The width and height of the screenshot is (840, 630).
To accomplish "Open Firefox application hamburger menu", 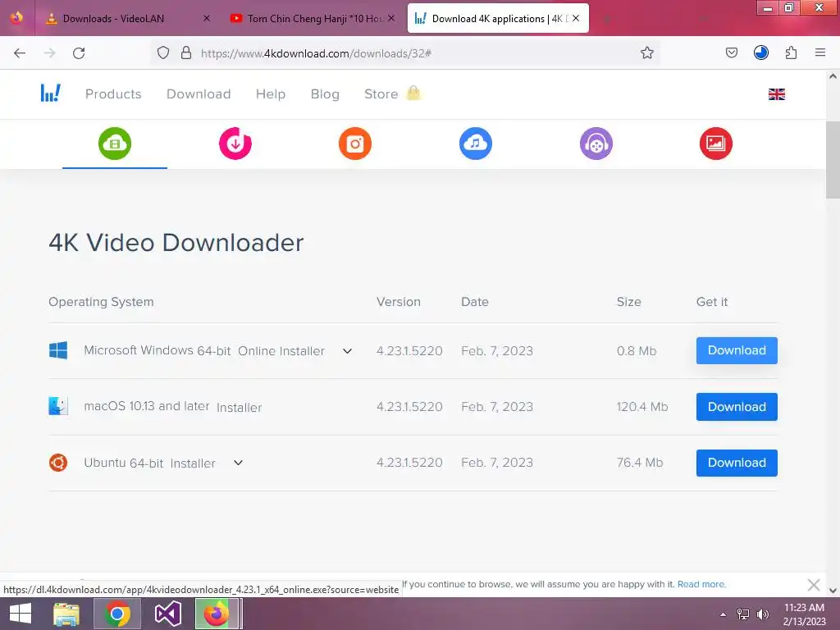I will coord(820,52).
